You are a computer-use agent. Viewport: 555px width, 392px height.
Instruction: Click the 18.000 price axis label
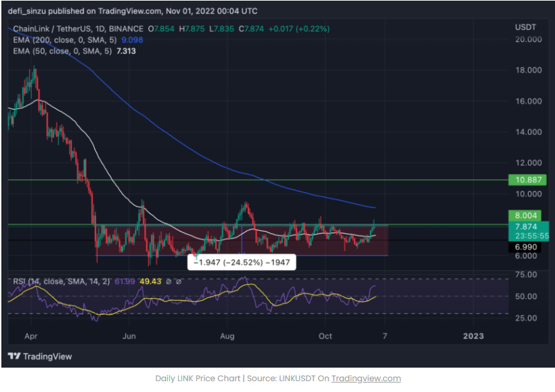pyautogui.click(x=528, y=70)
